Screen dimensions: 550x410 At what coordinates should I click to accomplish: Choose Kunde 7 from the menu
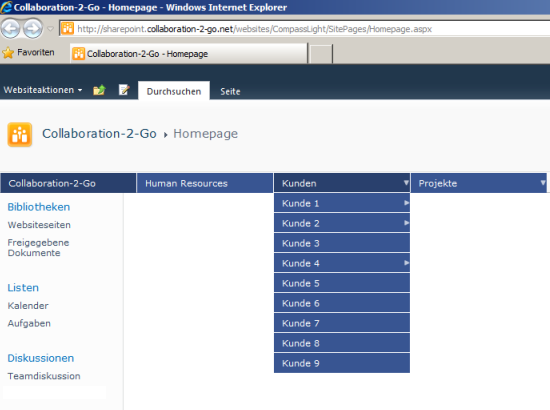(x=342, y=323)
